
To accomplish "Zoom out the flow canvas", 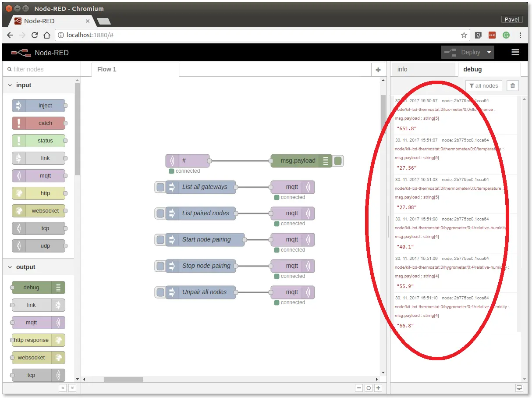I will click(359, 388).
